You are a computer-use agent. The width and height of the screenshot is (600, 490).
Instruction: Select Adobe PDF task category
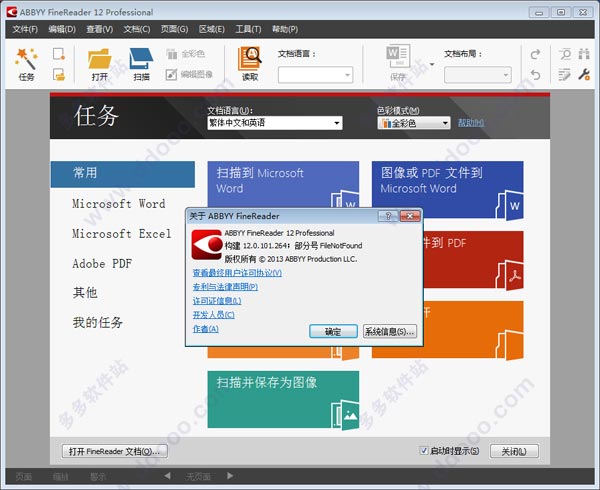pyautogui.click(x=102, y=263)
